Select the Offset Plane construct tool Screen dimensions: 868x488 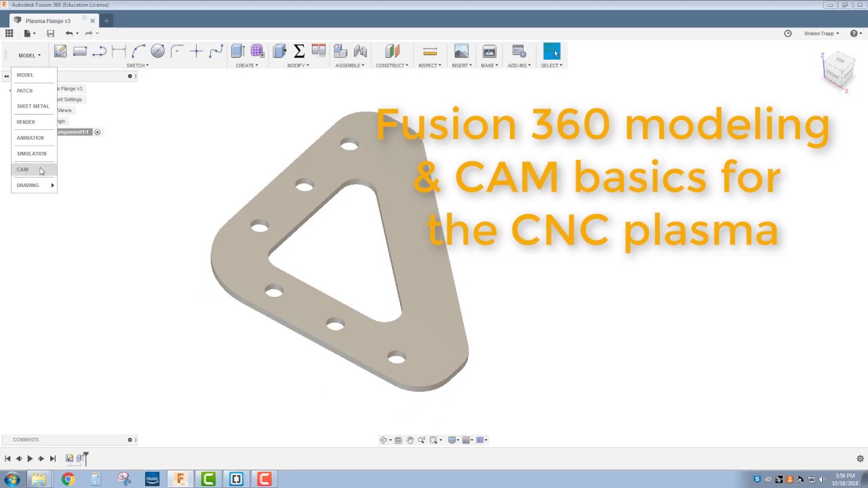coord(392,51)
